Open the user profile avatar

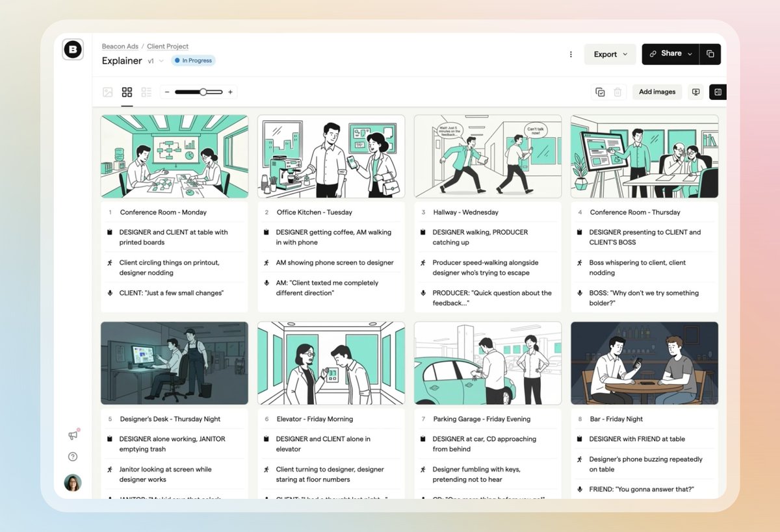[x=73, y=483]
